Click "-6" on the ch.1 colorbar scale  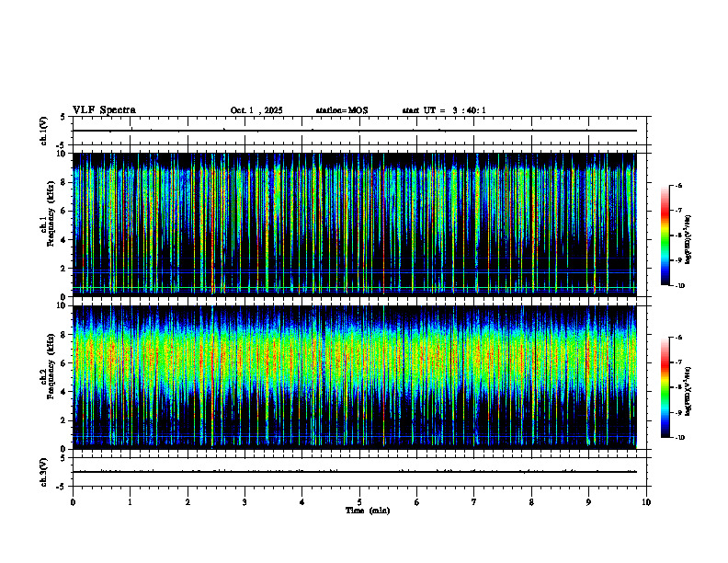[678, 185]
